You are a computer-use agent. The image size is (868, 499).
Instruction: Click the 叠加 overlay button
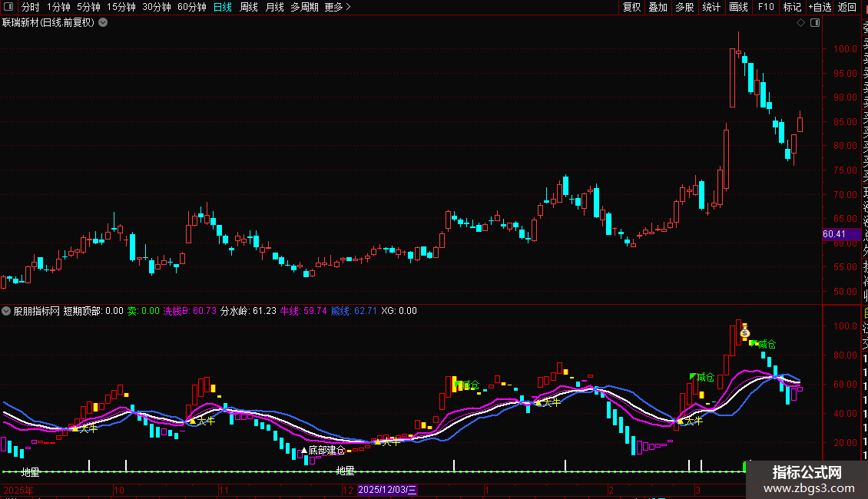click(x=658, y=7)
